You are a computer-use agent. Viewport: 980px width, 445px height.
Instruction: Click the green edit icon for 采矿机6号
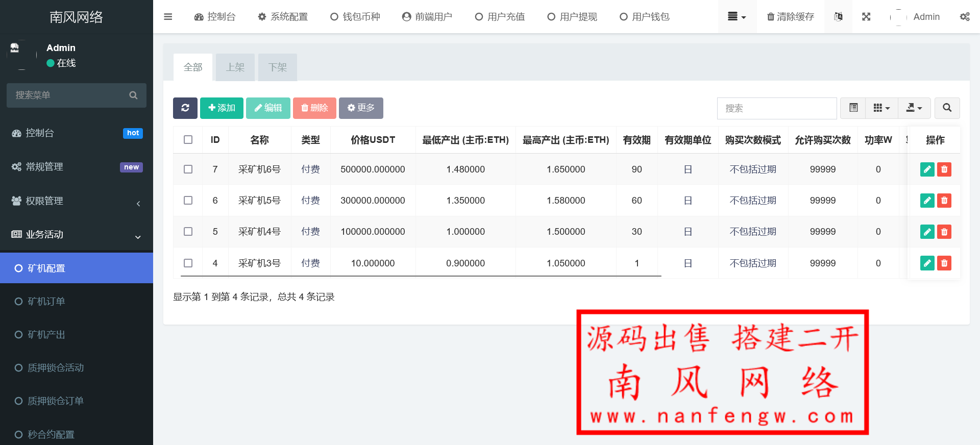927,169
